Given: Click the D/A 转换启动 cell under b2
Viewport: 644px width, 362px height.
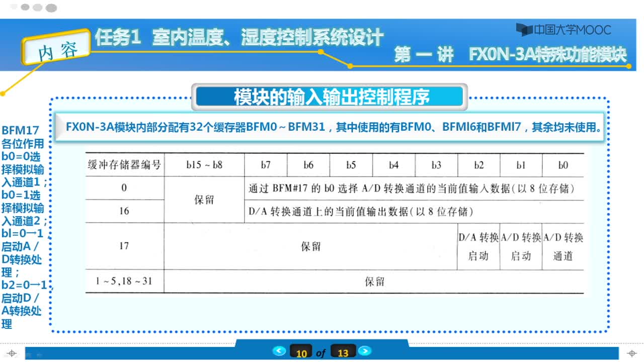Looking at the screenshot, I should point(478,246).
